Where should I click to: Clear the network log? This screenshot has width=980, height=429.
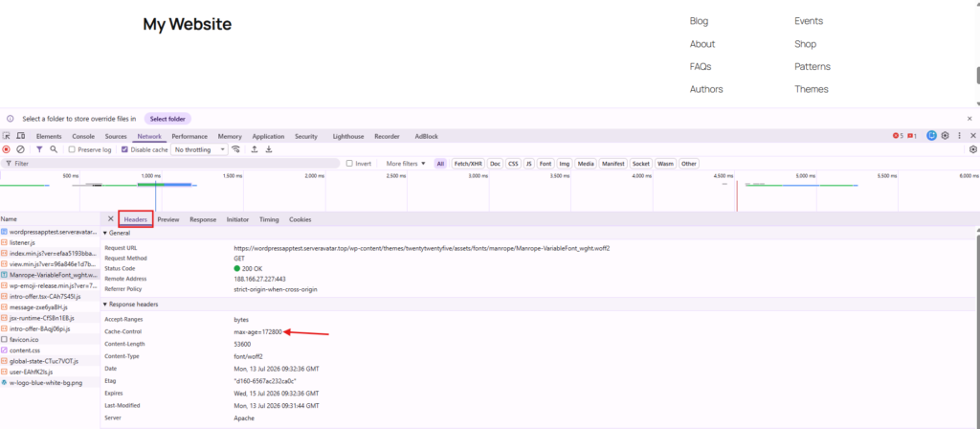click(21, 149)
